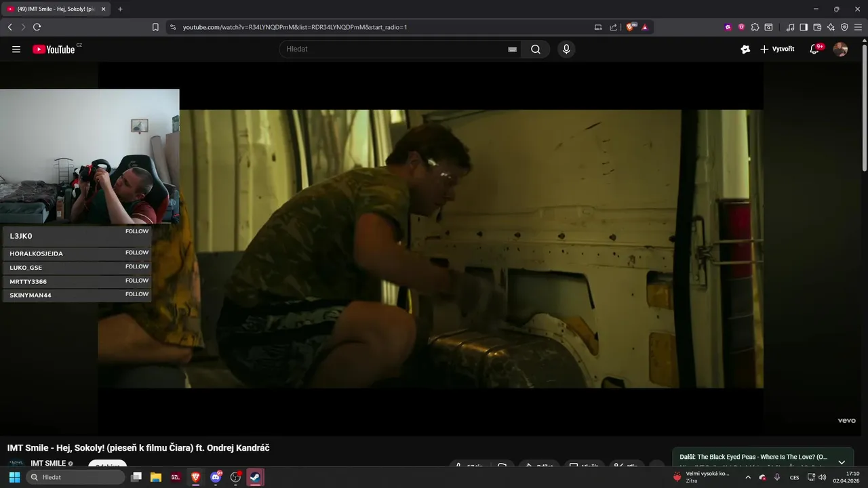This screenshot has height=488, width=868.
Task: Follow SKINYMAN44 in the overlay list
Action: click(137, 294)
